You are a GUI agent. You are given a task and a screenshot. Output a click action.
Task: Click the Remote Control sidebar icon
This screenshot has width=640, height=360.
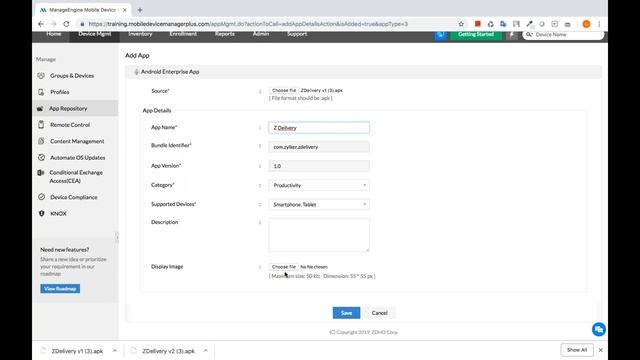pos(41,124)
